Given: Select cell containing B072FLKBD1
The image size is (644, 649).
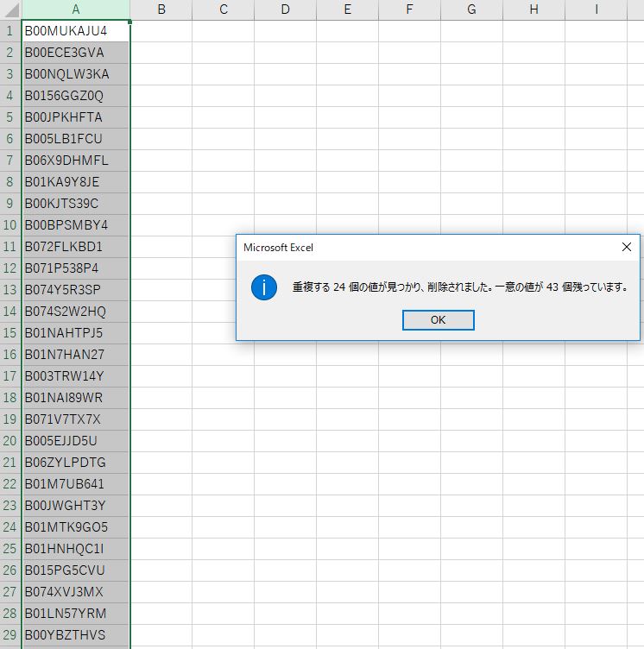Looking at the screenshot, I should pos(76,247).
